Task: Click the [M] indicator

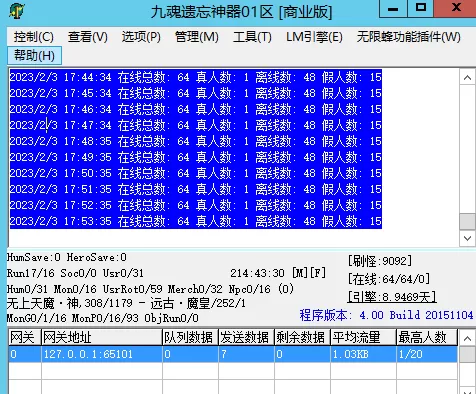Action: 300,273
